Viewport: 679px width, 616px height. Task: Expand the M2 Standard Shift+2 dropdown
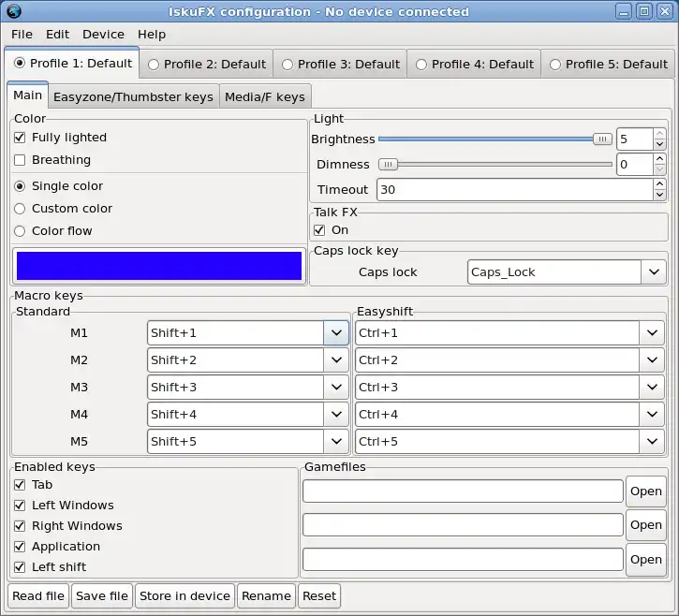[x=336, y=360]
